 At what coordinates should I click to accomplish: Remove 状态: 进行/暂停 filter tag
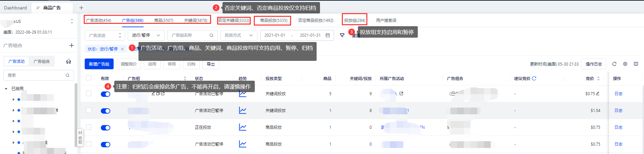click(x=122, y=49)
